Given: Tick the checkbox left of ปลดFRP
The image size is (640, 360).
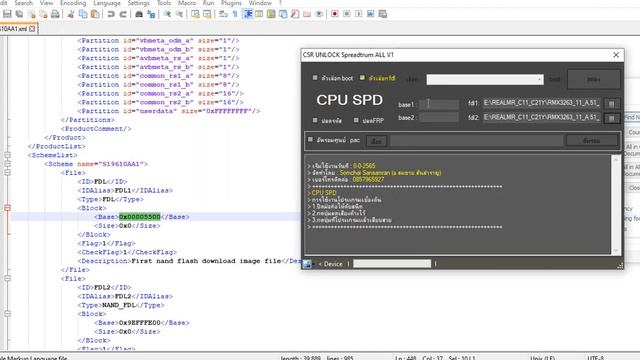Looking at the screenshot, I should (x=356, y=120).
